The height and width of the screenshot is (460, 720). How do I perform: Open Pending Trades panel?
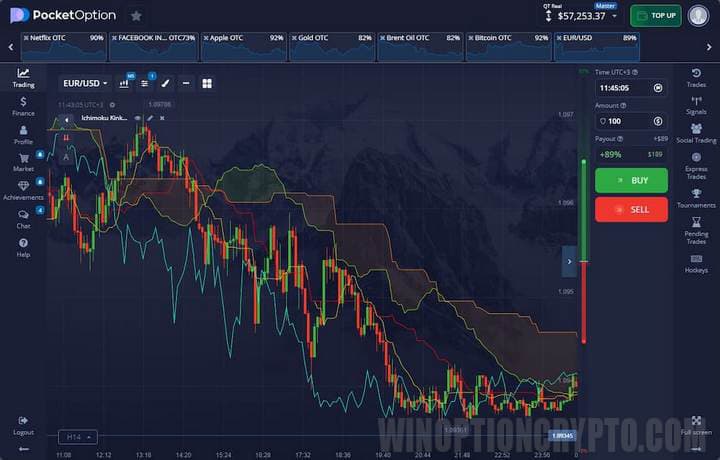point(696,230)
